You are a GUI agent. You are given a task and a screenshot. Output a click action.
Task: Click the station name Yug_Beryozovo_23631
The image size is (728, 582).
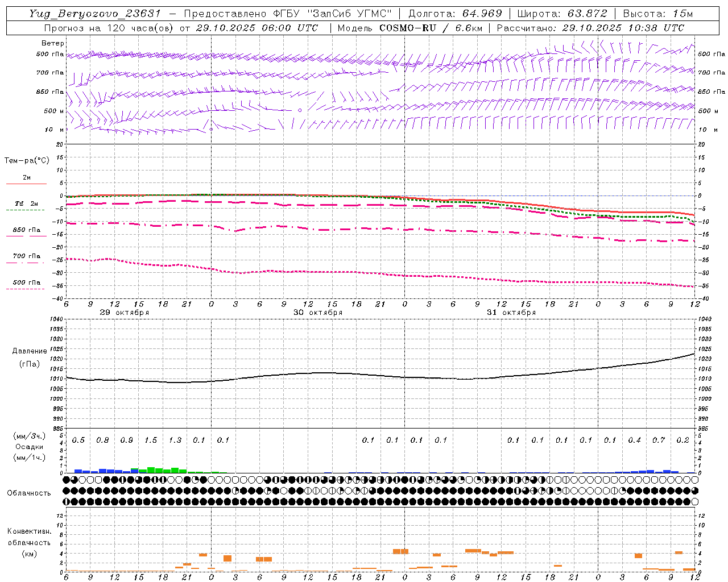pos(96,14)
